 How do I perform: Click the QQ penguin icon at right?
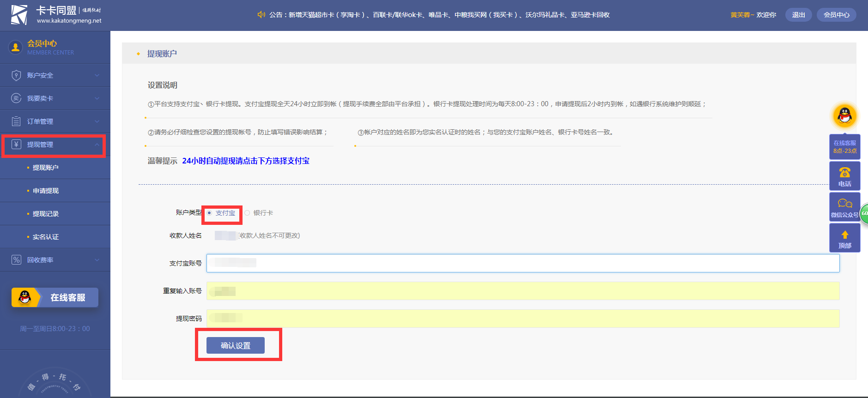[x=845, y=115]
